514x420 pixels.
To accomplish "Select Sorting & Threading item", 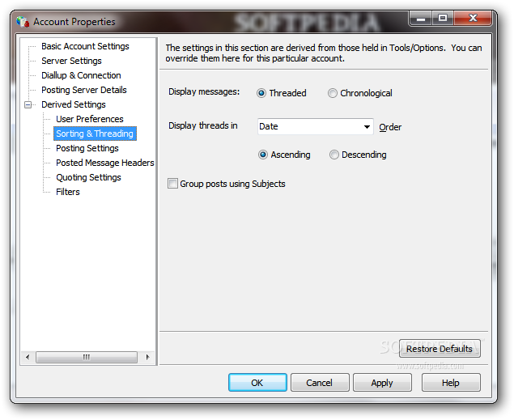I will click(95, 134).
